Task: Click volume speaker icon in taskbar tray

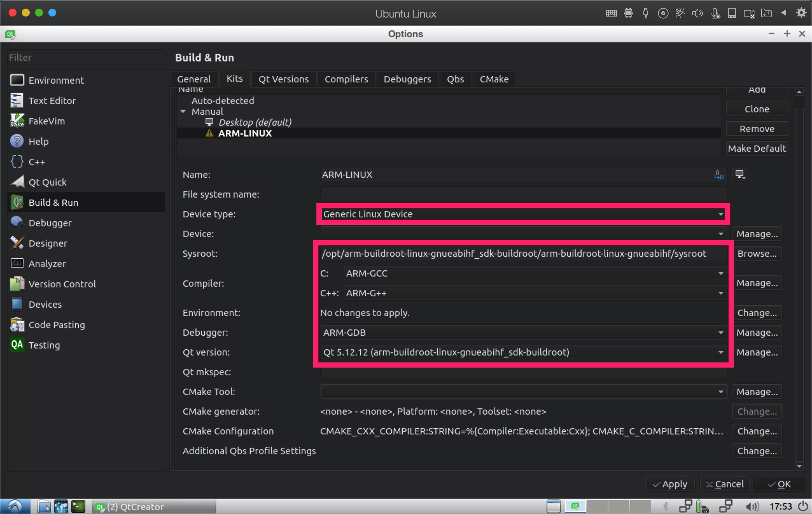Action: click(x=752, y=506)
